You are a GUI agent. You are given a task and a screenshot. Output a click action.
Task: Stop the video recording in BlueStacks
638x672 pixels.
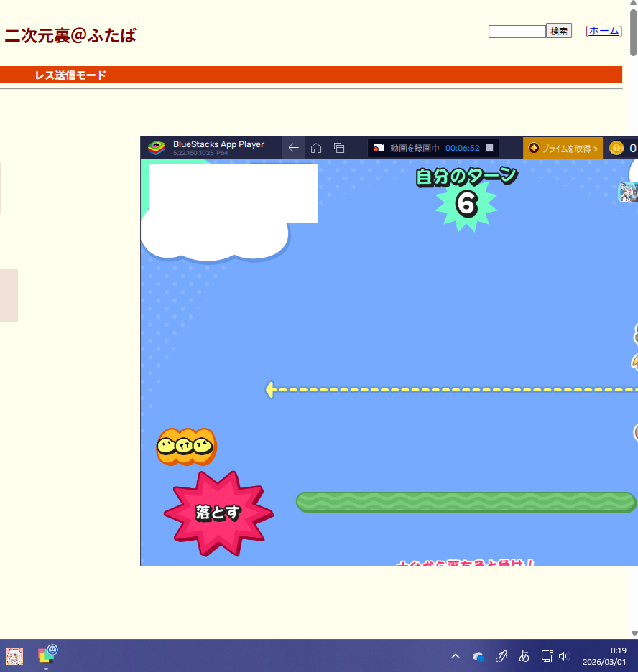tap(489, 148)
